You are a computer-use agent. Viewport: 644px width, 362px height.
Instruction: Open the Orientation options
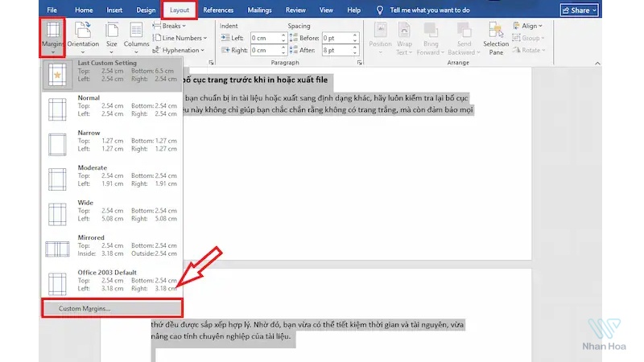click(x=83, y=37)
